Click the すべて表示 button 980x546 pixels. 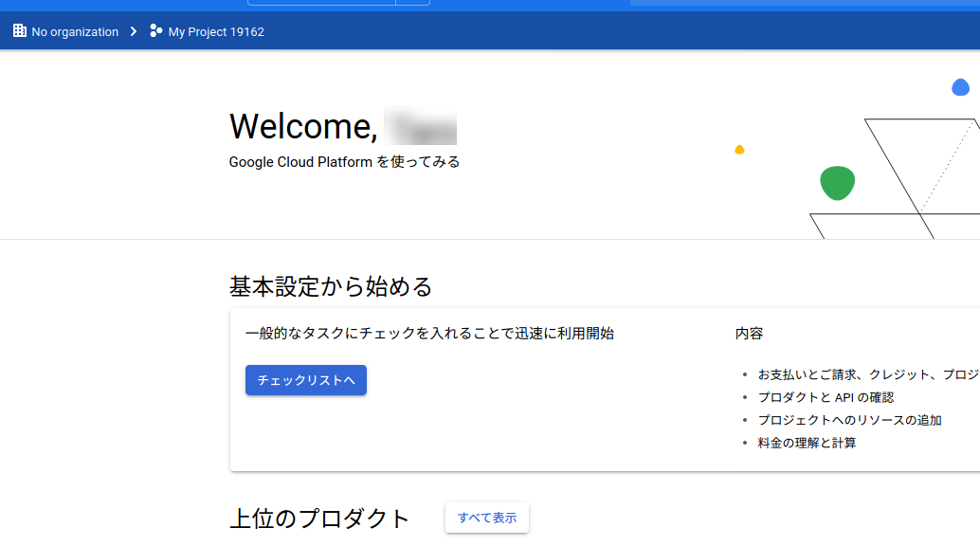click(x=486, y=518)
